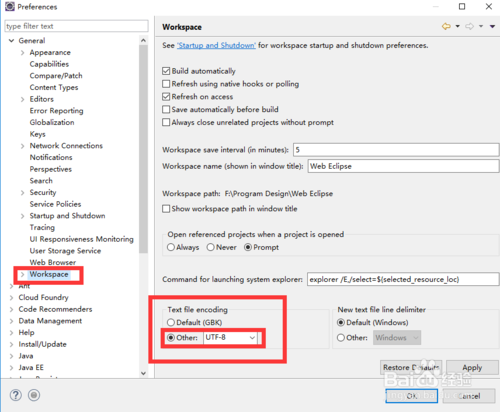
Task: Enable Save automatically before build
Action: (x=166, y=109)
